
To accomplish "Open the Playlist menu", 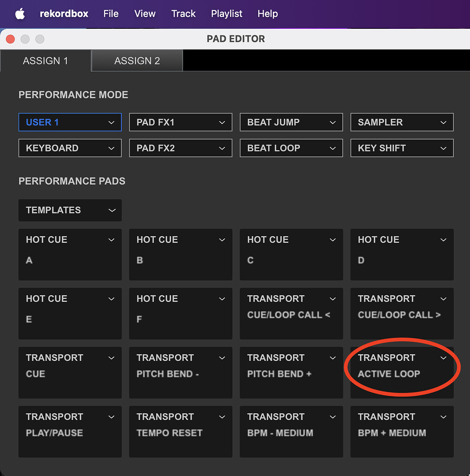I will (226, 13).
